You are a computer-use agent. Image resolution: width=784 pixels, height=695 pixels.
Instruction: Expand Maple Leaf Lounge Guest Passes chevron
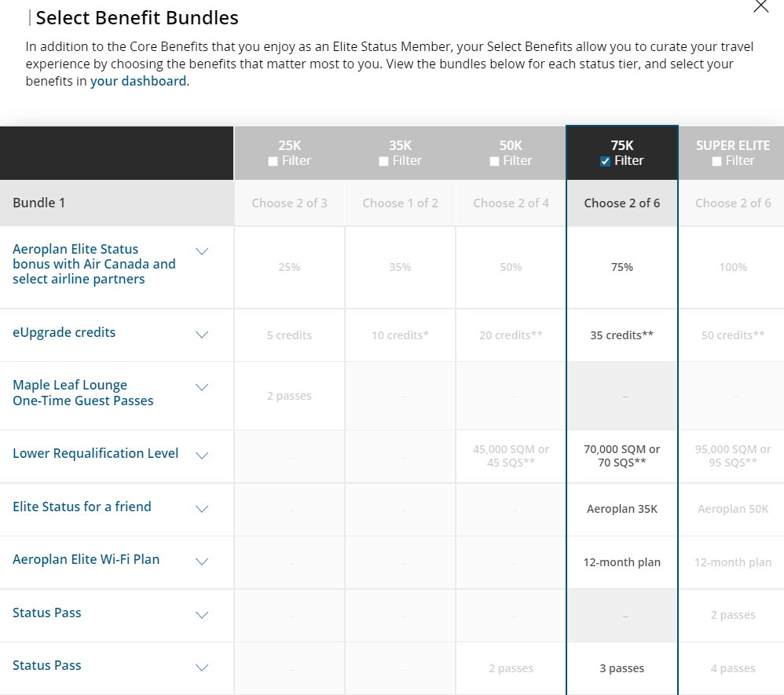202,387
